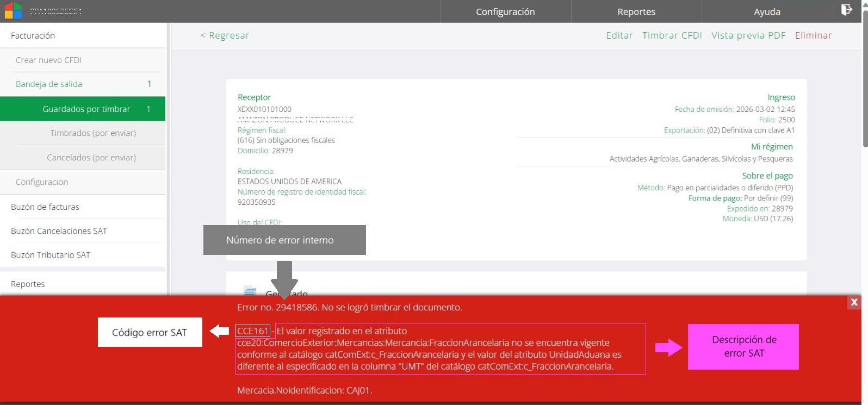Viewport: 868px width, 405px height.
Task: Close the red error banner
Action: (x=854, y=302)
